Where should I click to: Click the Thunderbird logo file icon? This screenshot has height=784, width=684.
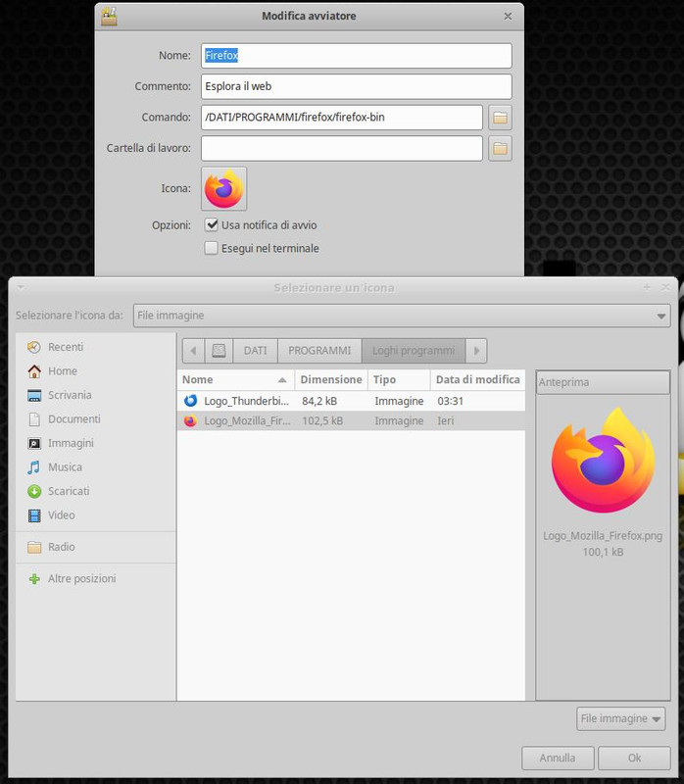tap(190, 401)
